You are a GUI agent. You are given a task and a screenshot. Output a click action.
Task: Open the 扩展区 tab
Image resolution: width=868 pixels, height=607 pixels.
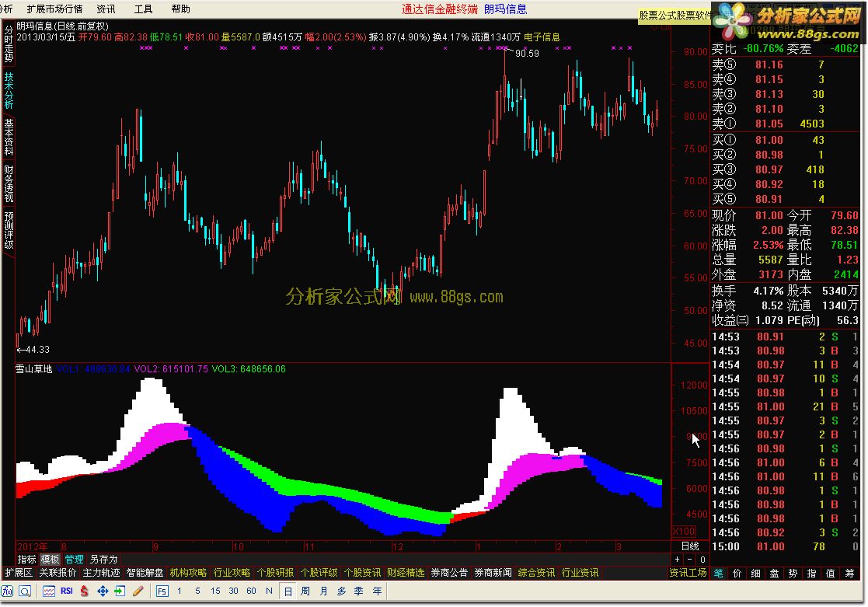[x=19, y=573]
